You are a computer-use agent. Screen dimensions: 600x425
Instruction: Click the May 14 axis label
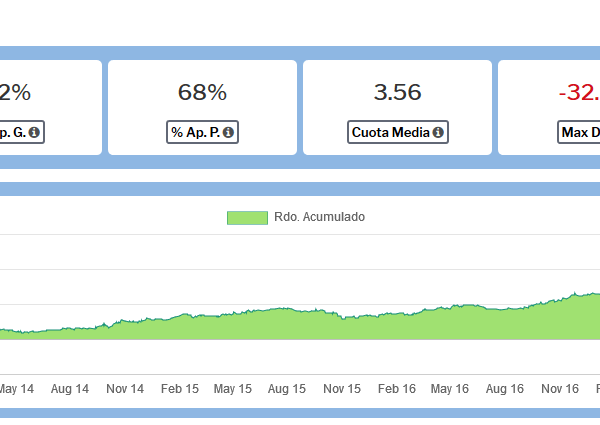click(x=16, y=389)
